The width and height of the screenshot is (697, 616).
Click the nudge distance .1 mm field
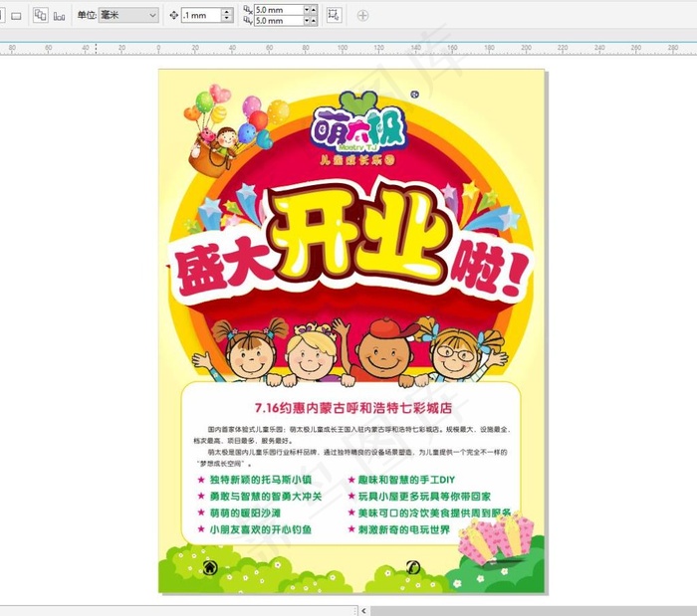click(201, 15)
